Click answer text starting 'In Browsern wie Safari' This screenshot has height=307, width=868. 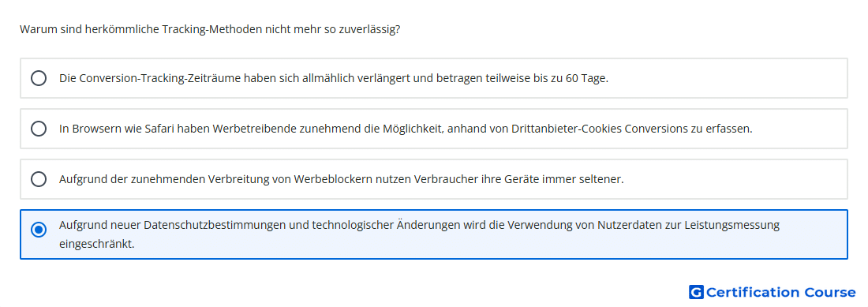[x=406, y=129]
